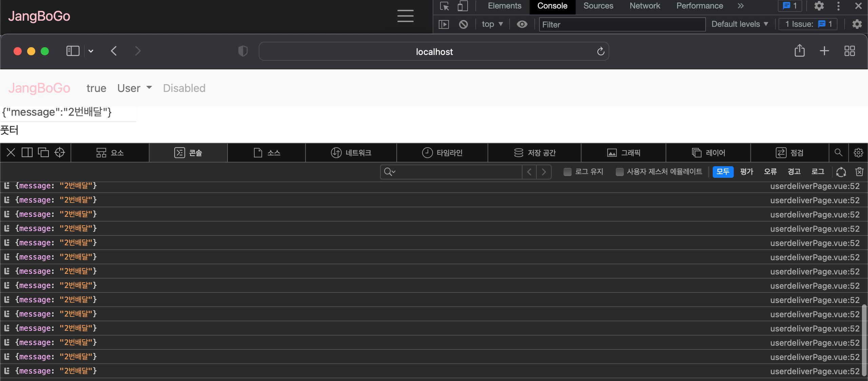Screen dimensions: 868x381
Task: Open the hamburger navigation menu
Action: [x=405, y=16]
